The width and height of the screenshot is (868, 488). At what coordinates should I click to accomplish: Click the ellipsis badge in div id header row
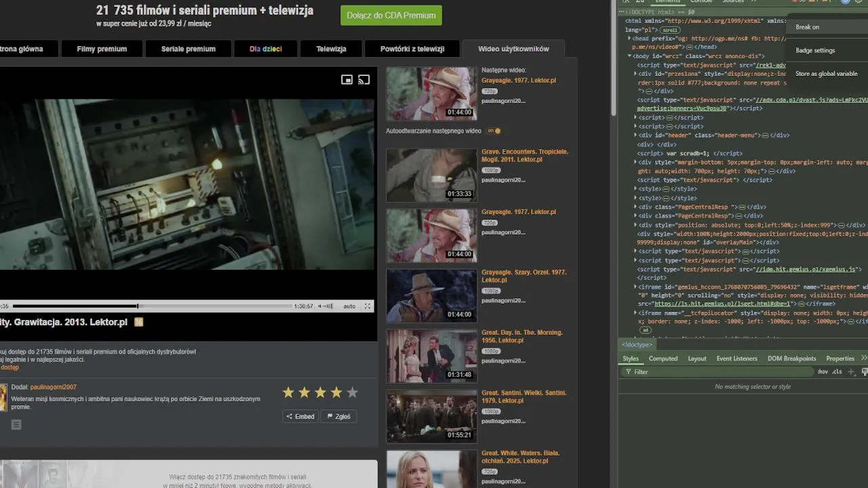coord(766,136)
